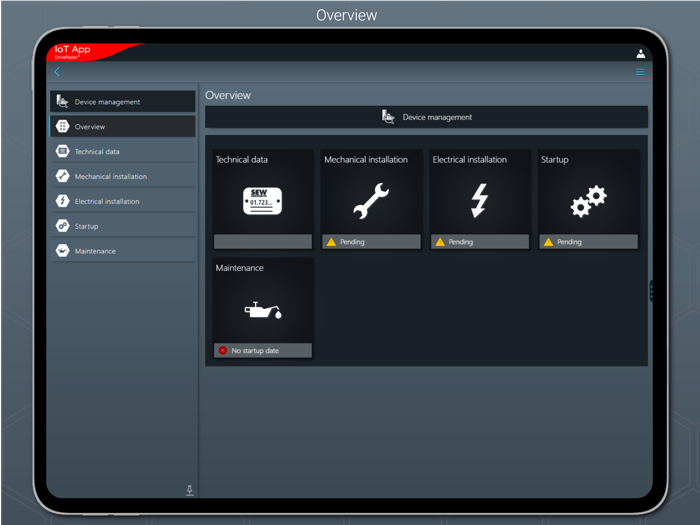The image size is (700, 525).
Task: Go back using the blue back arrow
Action: point(57,72)
